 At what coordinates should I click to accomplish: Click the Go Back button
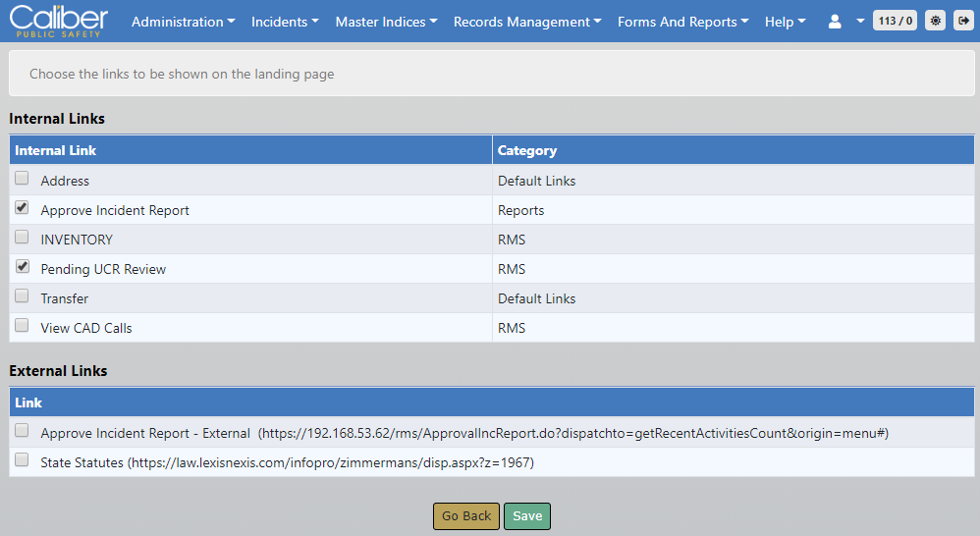click(x=465, y=516)
